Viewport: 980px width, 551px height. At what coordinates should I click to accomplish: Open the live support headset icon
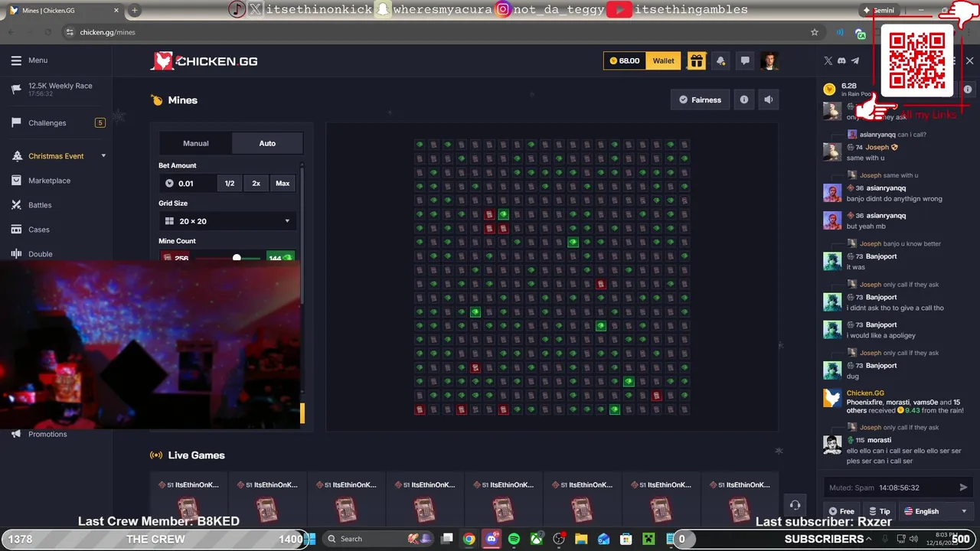click(x=795, y=504)
